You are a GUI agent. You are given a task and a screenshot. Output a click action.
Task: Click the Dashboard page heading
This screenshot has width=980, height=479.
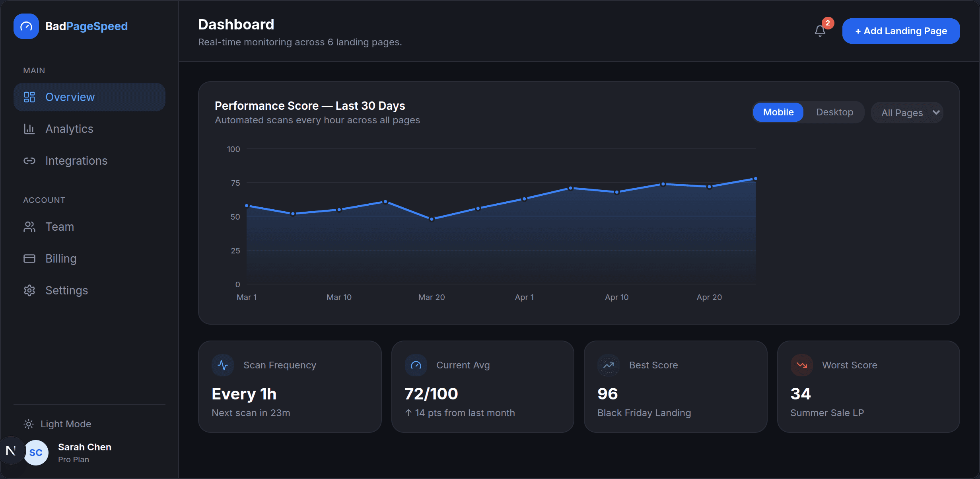click(236, 25)
